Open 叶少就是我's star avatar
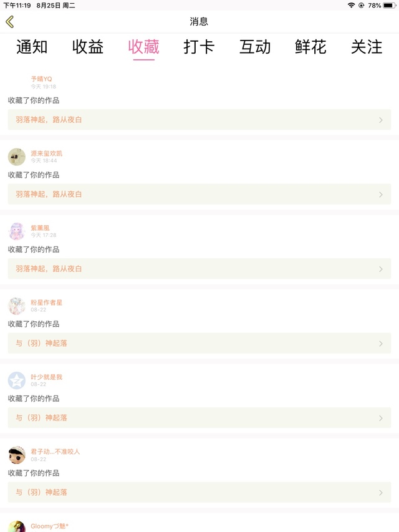 coord(17,380)
